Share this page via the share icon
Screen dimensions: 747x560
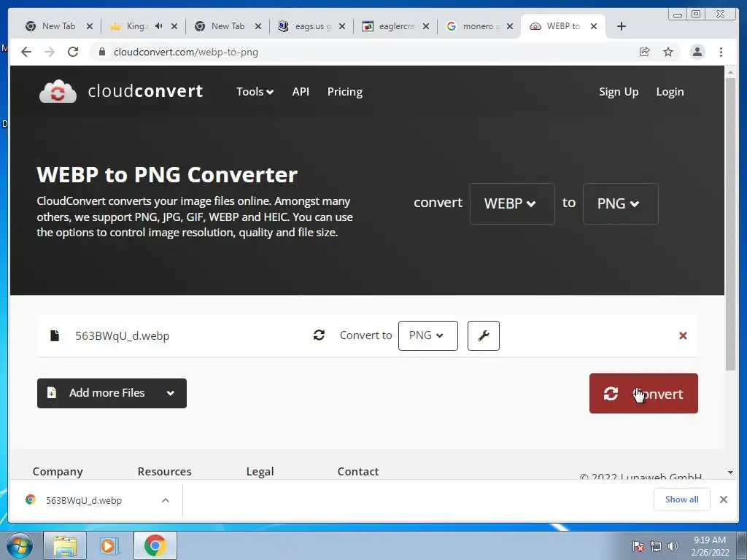pos(645,52)
